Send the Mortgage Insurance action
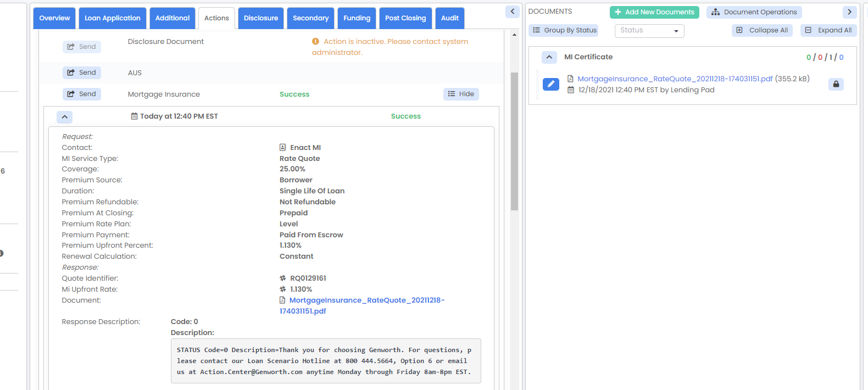 pyautogui.click(x=81, y=94)
